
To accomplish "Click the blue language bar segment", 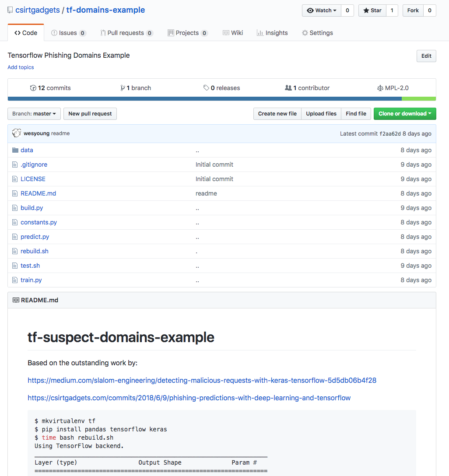I will point(205,99).
